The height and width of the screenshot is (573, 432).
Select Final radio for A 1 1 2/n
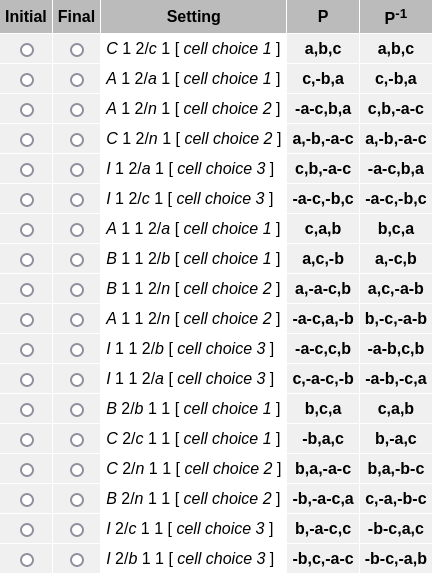click(x=77, y=319)
